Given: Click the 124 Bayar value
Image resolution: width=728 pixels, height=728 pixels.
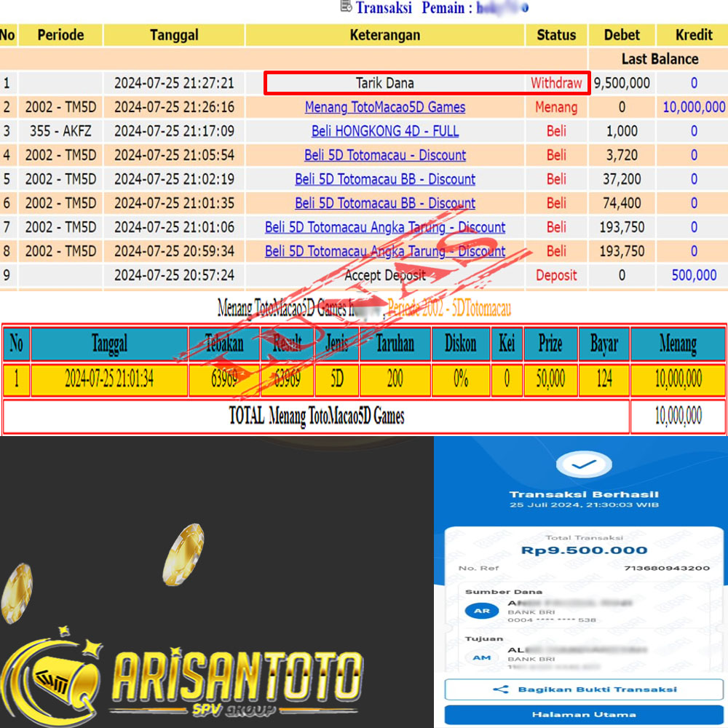Looking at the screenshot, I should point(604,379).
